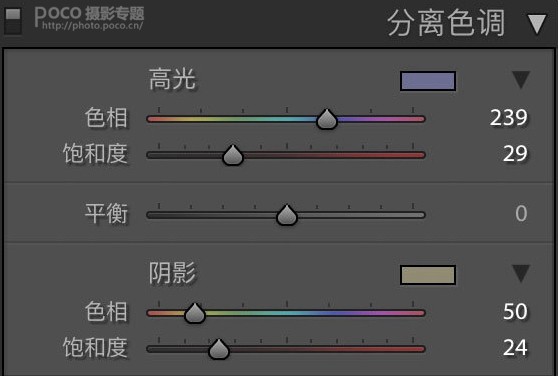Toggle the Split Toning panel on/off switch
Image resolution: width=558 pixels, height=376 pixels.
click(x=13, y=21)
